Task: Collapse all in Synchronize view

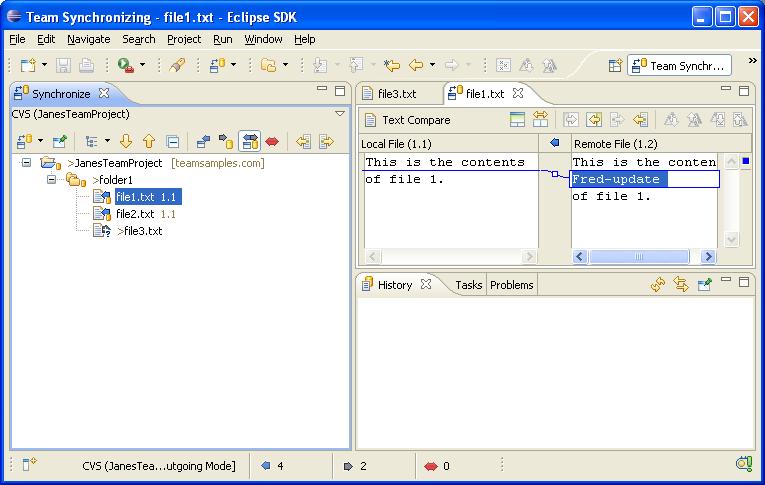Action: [173, 141]
